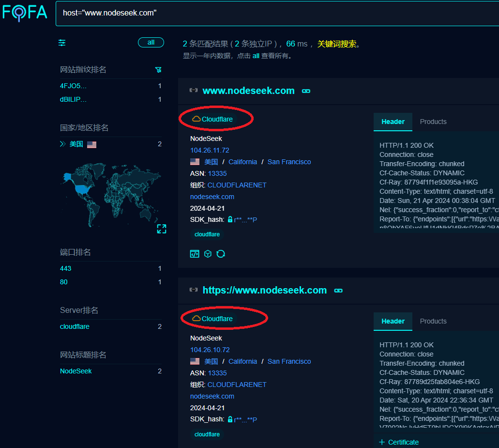Expand the 美国 country entry chevron
The image size is (499, 448).
[x=62, y=144]
